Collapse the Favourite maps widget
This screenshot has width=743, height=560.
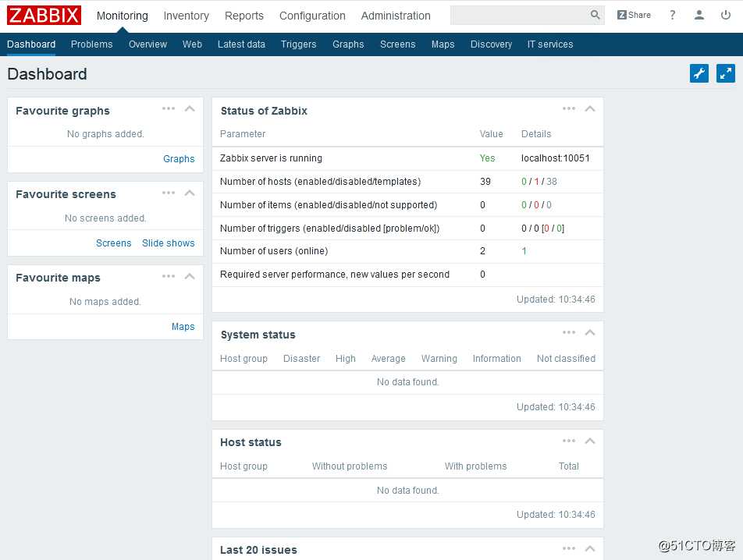(190, 276)
